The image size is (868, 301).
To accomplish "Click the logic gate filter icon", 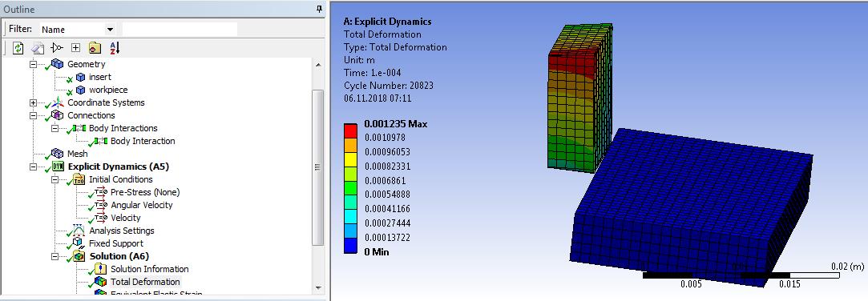I will pyautogui.click(x=57, y=47).
